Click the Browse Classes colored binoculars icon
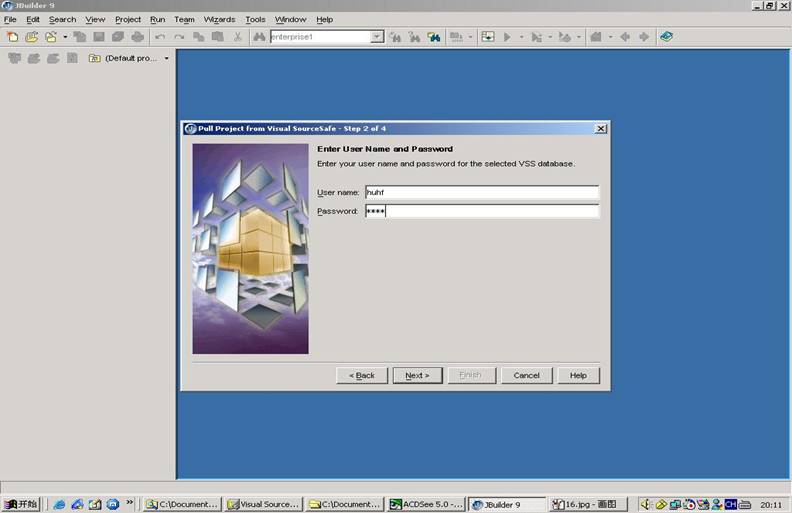 point(434,37)
